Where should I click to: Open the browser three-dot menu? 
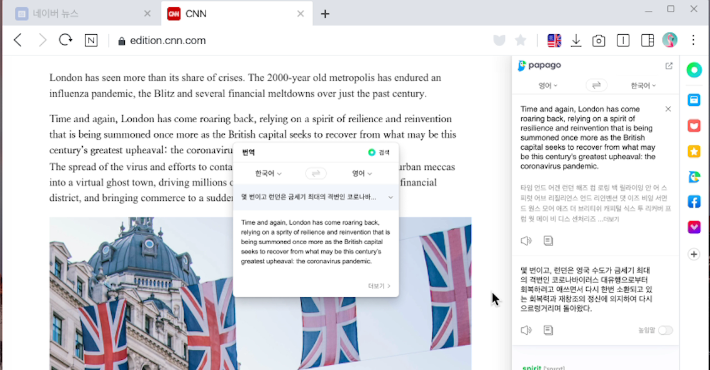pyautogui.click(x=693, y=40)
